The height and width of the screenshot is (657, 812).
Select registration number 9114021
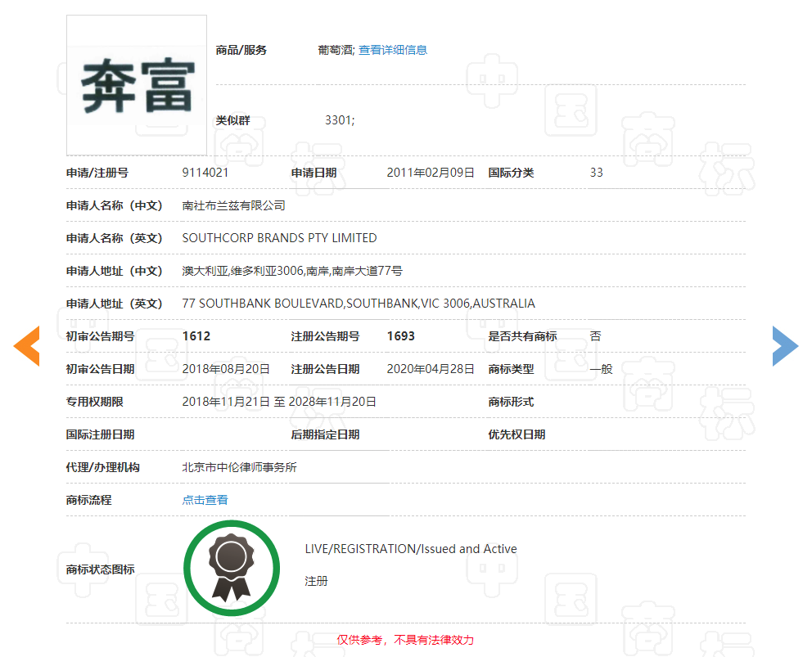205,173
